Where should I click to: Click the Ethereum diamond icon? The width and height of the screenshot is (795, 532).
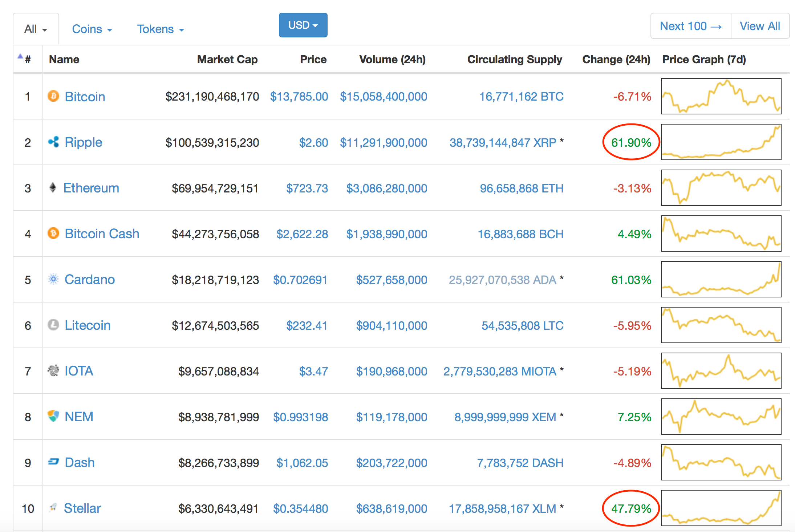(53, 188)
